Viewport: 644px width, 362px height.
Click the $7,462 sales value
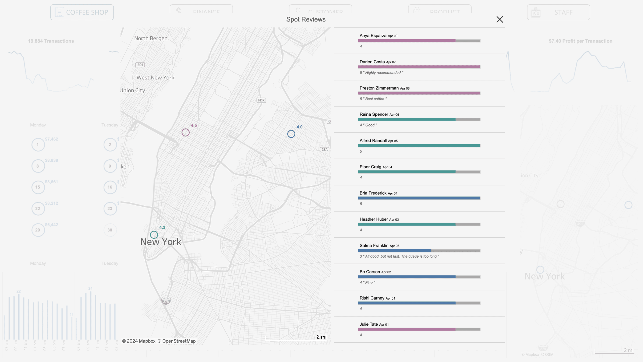click(51, 139)
